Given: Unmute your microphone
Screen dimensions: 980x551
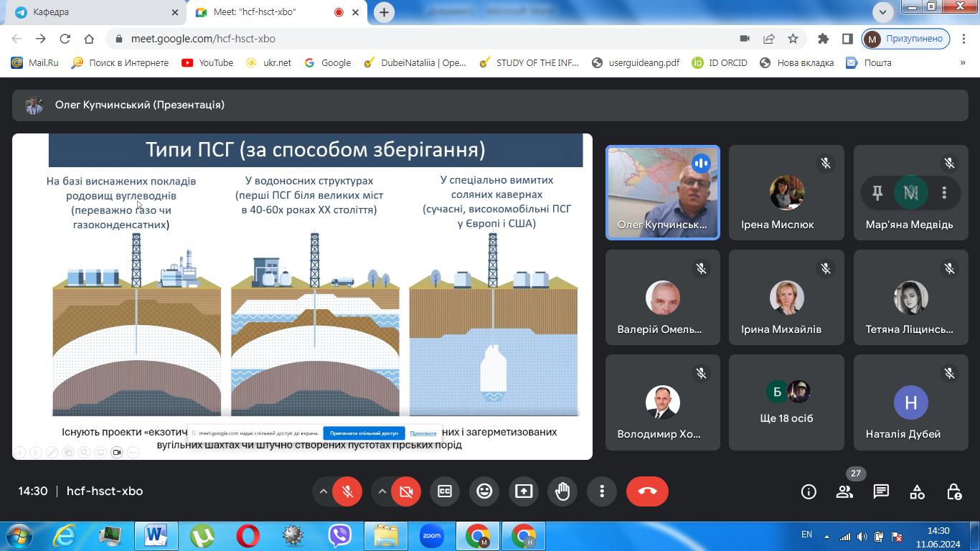Looking at the screenshot, I should (347, 491).
